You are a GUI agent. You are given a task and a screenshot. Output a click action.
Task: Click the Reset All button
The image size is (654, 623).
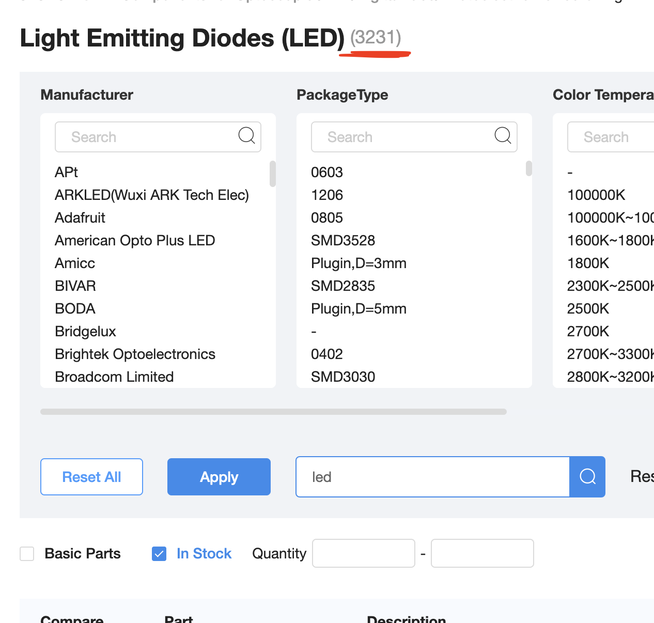[x=91, y=477]
